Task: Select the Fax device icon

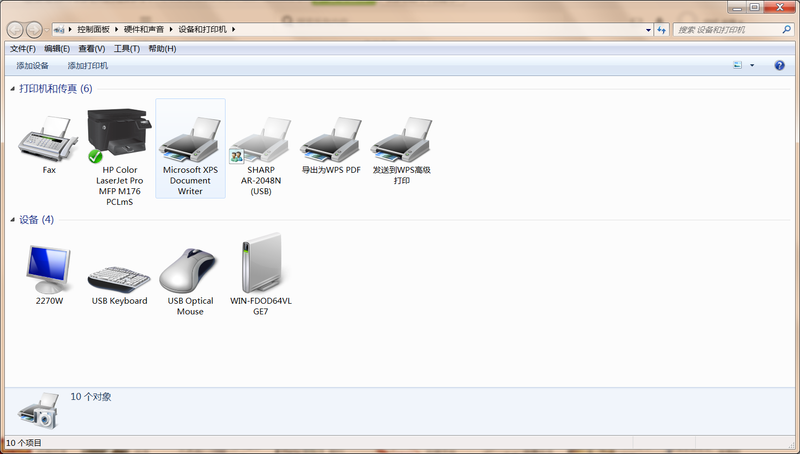Action: 48,140
